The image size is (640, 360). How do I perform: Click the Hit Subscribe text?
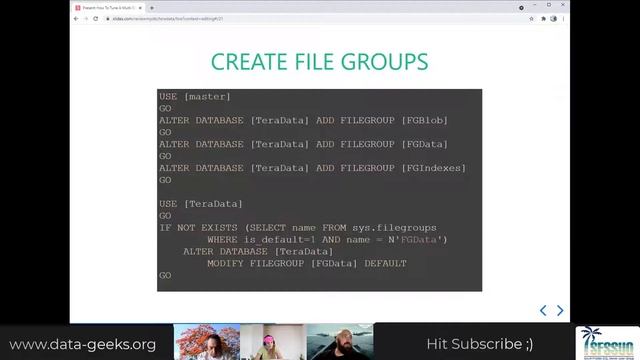coord(480,344)
